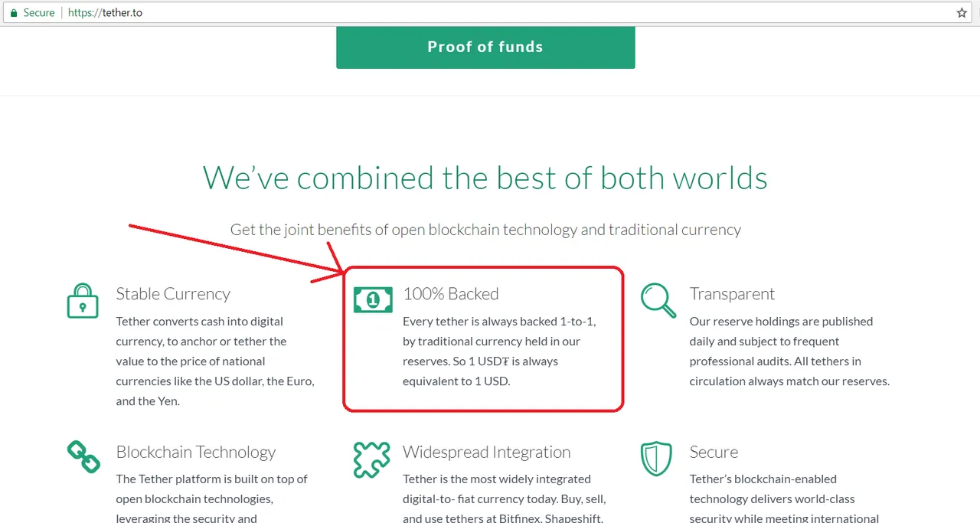Click the Transparent heading

732,294
